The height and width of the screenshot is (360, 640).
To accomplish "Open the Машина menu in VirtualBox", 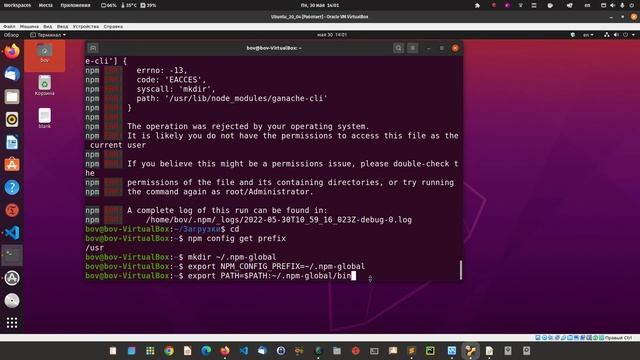I will (29, 27).
